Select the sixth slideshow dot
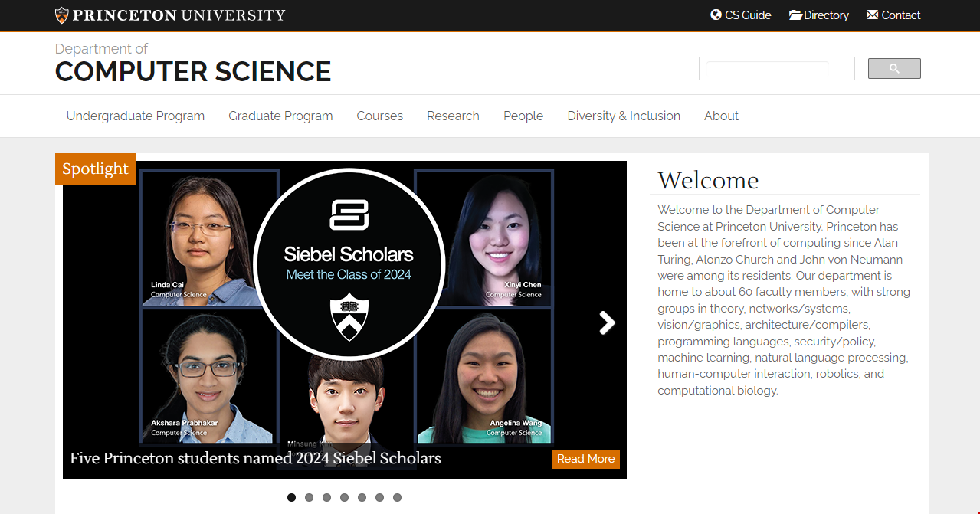 379,497
